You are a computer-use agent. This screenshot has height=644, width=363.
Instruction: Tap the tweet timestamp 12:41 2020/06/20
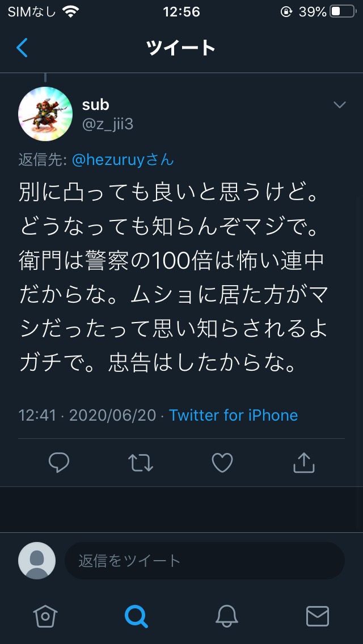point(87,415)
